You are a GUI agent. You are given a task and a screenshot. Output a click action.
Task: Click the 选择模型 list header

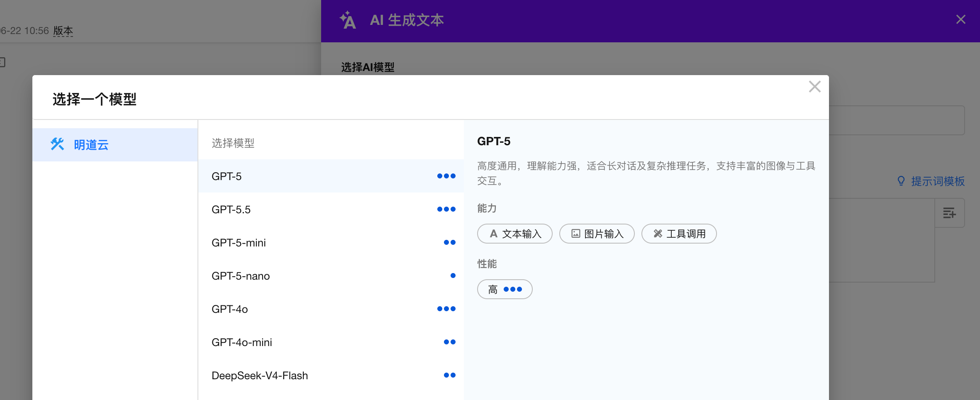click(x=233, y=143)
